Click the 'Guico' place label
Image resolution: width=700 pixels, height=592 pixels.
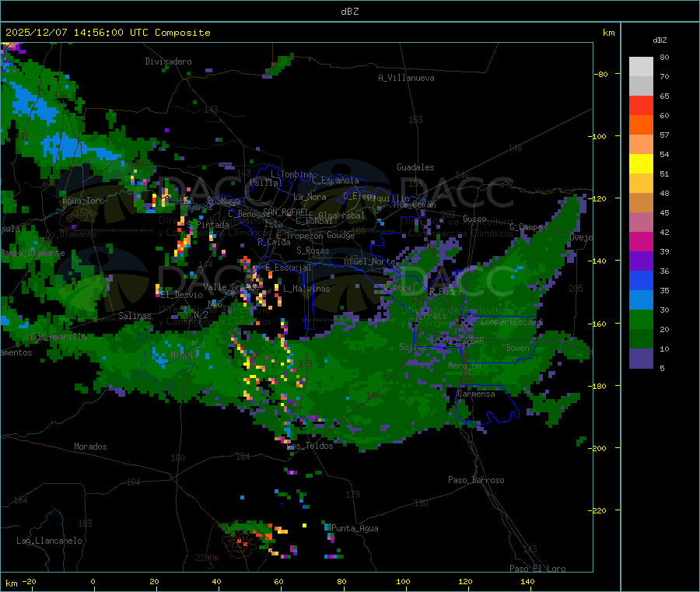point(474,219)
